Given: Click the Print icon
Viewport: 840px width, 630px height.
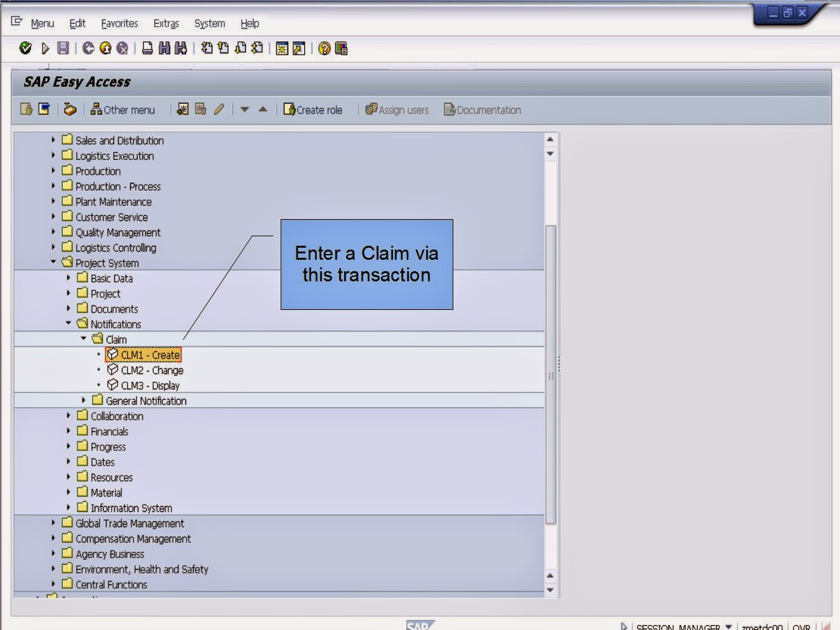Looking at the screenshot, I should [147, 48].
